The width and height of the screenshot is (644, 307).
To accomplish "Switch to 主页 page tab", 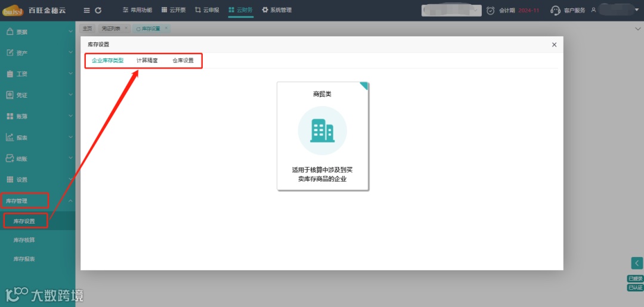I will (87, 29).
